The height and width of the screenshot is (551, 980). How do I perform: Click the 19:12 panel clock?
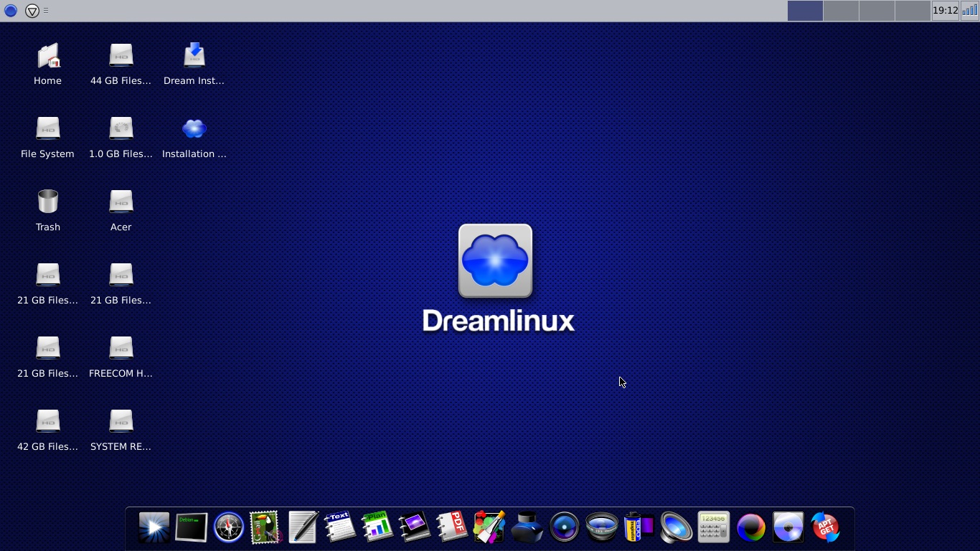click(x=945, y=11)
